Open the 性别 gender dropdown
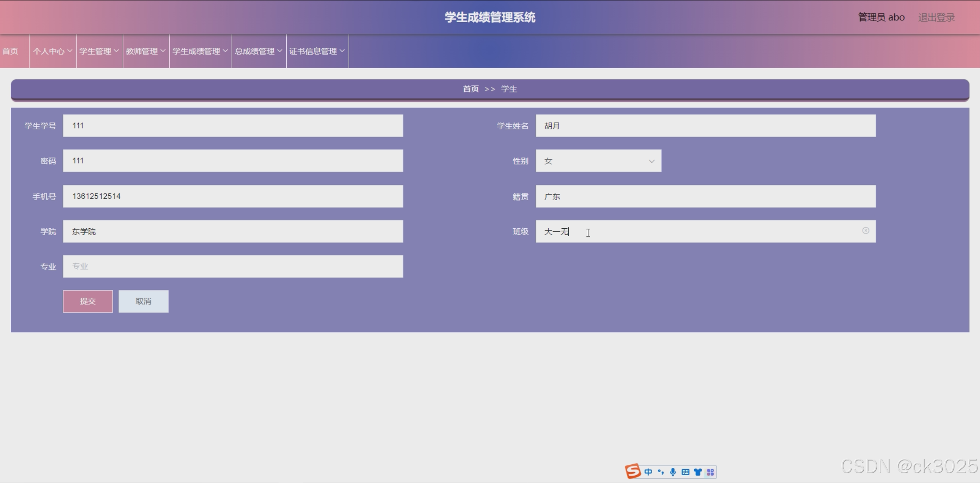This screenshot has width=980, height=483. [x=598, y=161]
